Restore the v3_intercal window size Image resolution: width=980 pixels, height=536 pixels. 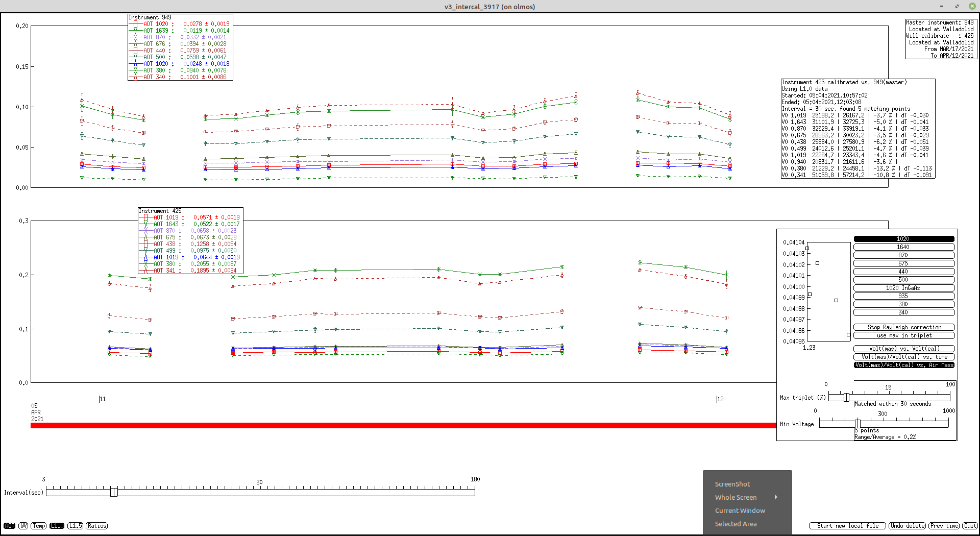click(957, 6)
